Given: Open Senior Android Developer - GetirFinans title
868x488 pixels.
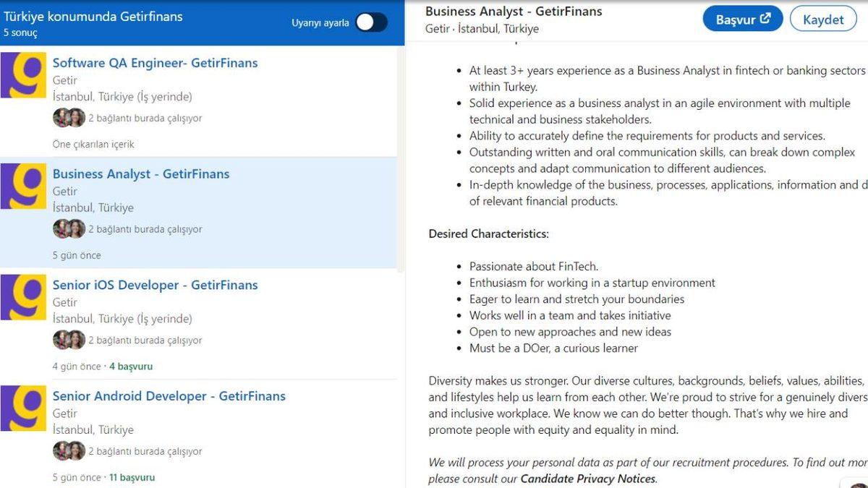Looking at the screenshot, I should (x=169, y=396).
